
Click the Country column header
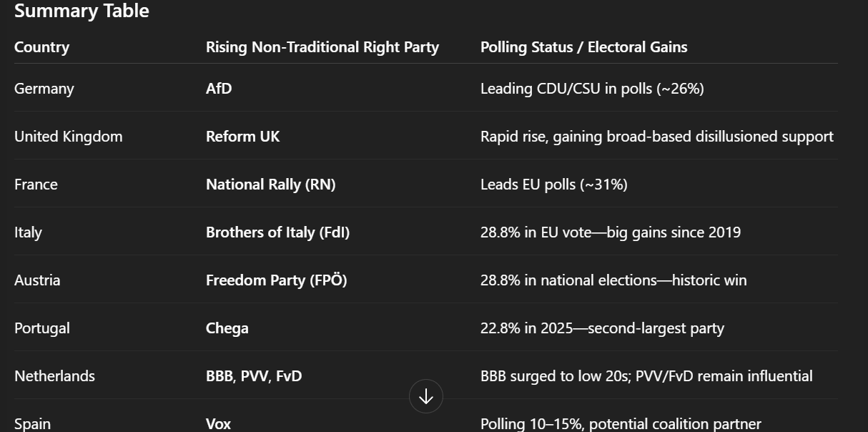[41, 47]
